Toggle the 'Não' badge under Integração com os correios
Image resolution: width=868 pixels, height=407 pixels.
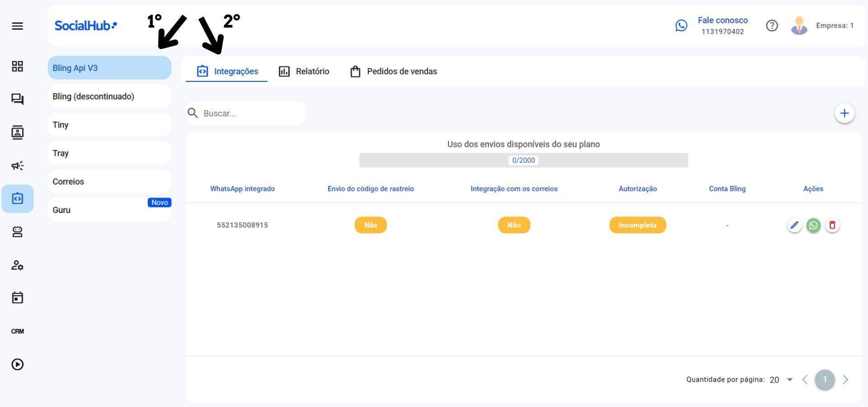(514, 225)
